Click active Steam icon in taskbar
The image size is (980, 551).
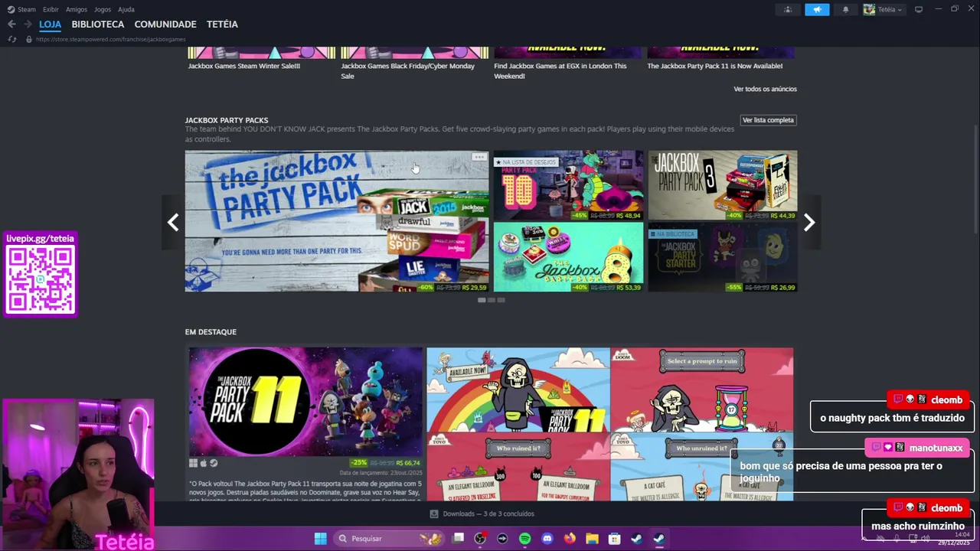(x=658, y=538)
